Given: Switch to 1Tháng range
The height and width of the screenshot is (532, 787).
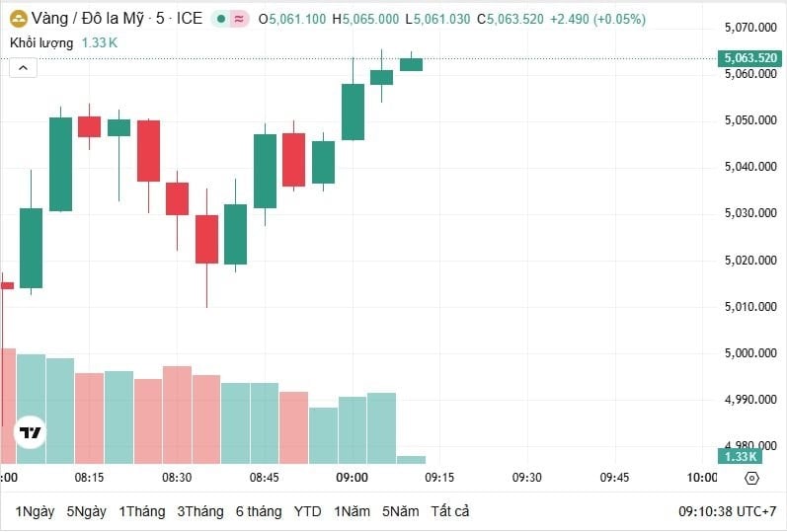Looking at the screenshot, I should [x=141, y=511].
